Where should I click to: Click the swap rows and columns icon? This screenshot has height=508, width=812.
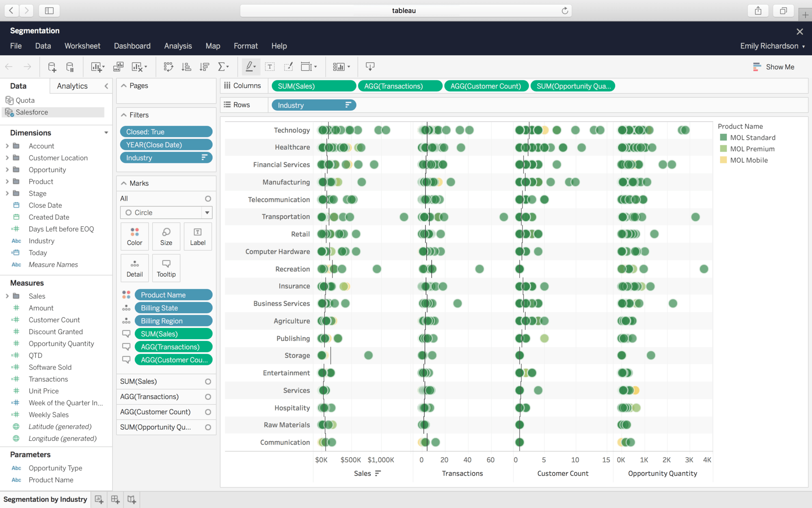pos(168,67)
